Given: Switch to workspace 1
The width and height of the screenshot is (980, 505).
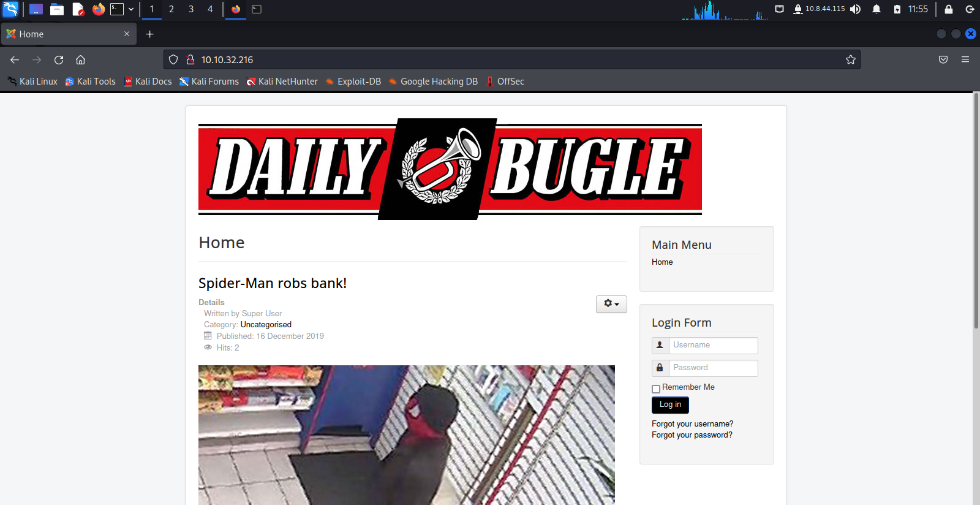Looking at the screenshot, I should pyautogui.click(x=152, y=9).
